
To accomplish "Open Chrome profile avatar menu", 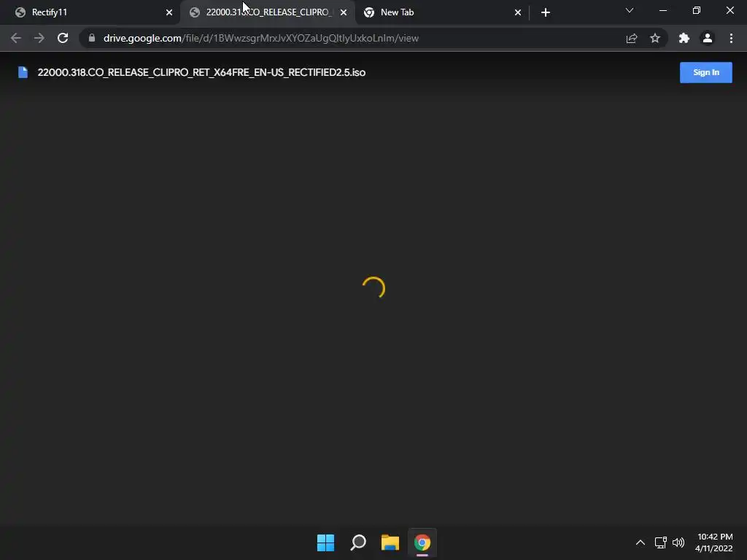I will pos(708,38).
